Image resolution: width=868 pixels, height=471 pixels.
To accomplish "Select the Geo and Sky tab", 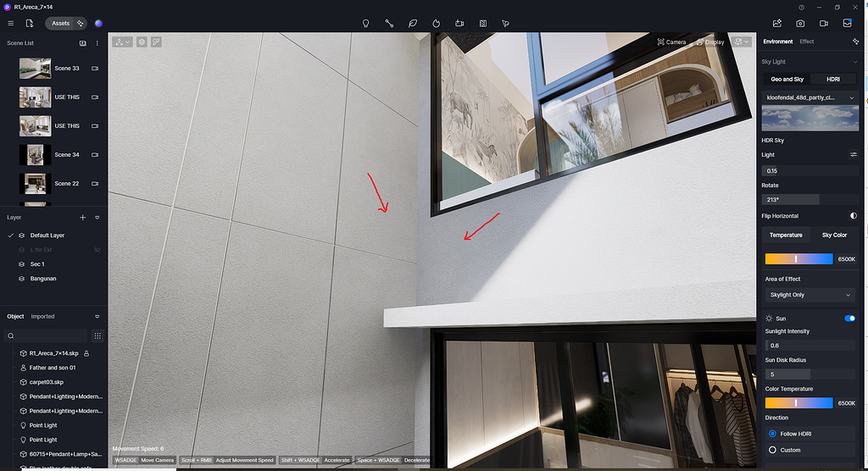I will [787, 79].
